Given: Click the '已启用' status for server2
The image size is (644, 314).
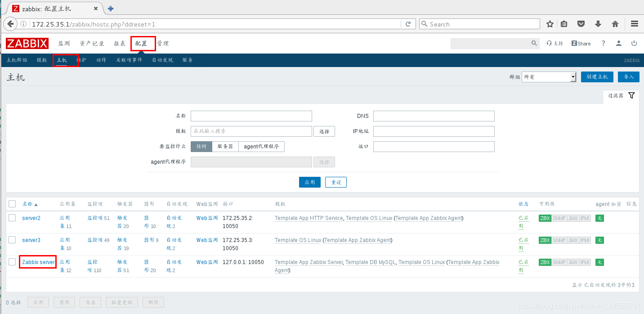Looking at the screenshot, I should tap(523, 222).
